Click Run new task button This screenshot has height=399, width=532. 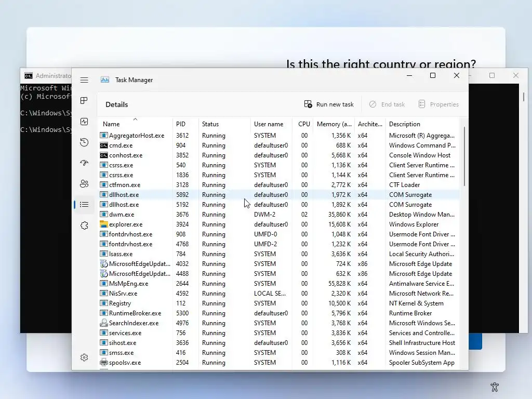(x=329, y=104)
